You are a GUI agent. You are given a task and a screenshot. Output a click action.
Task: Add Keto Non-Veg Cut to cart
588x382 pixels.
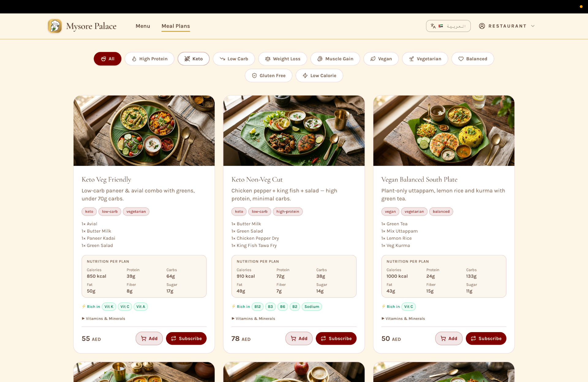click(299, 339)
